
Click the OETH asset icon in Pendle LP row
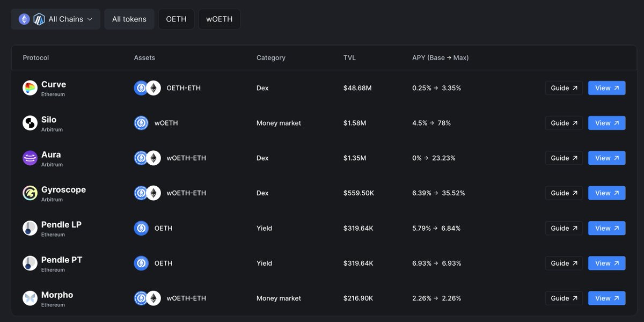click(141, 228)
